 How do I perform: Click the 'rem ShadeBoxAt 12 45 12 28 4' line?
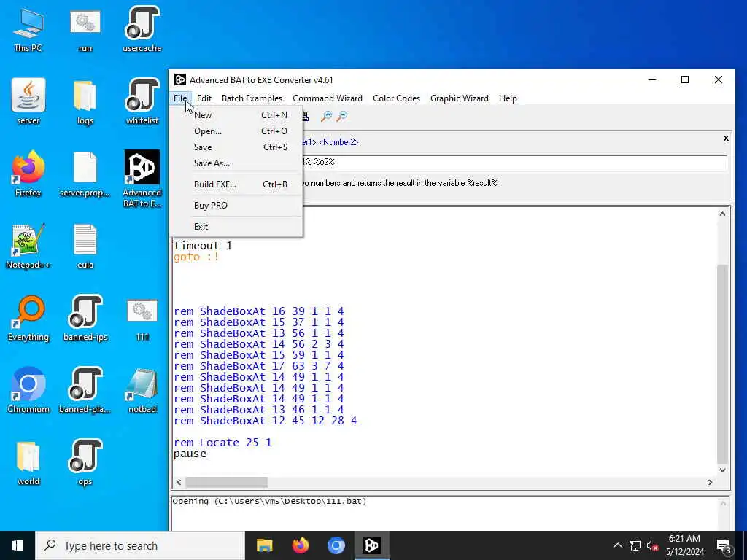point(265,421)
